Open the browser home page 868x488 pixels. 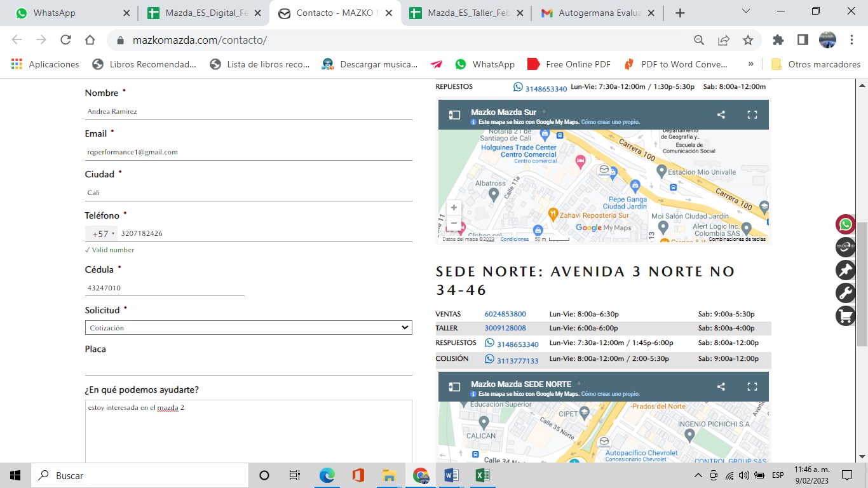[x=90, y=40]
